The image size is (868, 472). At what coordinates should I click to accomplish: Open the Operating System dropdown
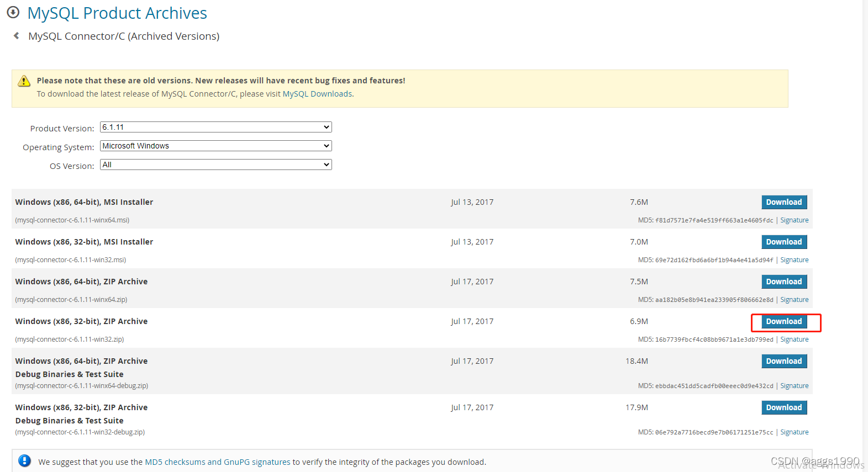216,146
